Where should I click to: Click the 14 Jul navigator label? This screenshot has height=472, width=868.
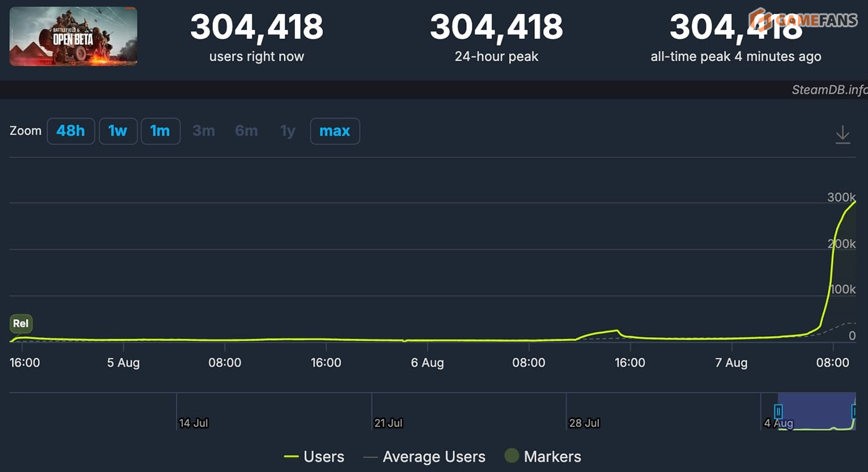(x=194, y=423)
